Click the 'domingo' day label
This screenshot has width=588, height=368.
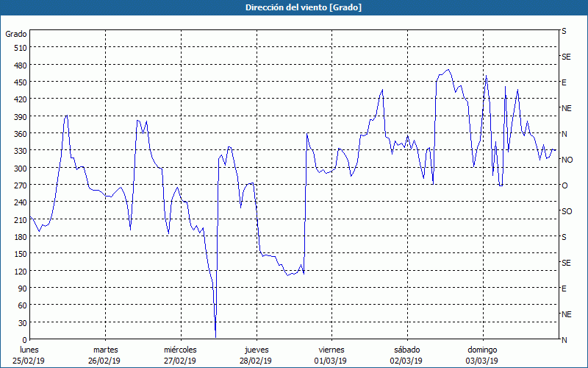pos(482,350)
